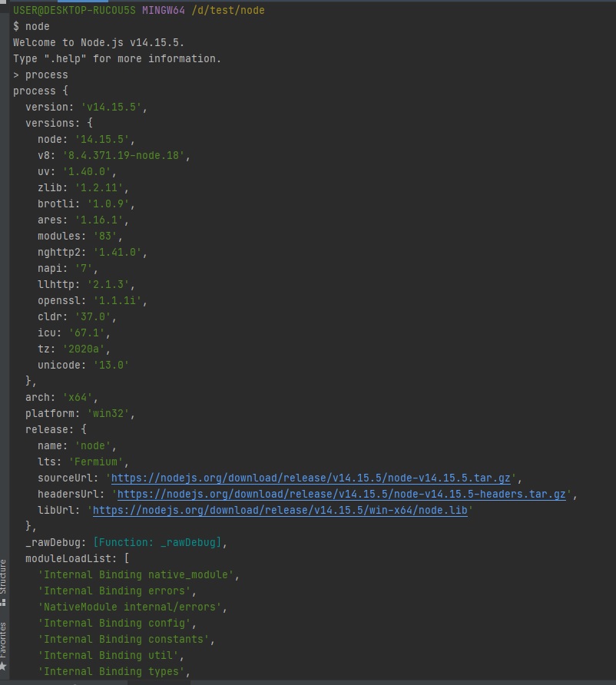This screenshot has width=616, height=685.
Task: Click the "arch: 'x64'" line
Action: tap(62, 398)
